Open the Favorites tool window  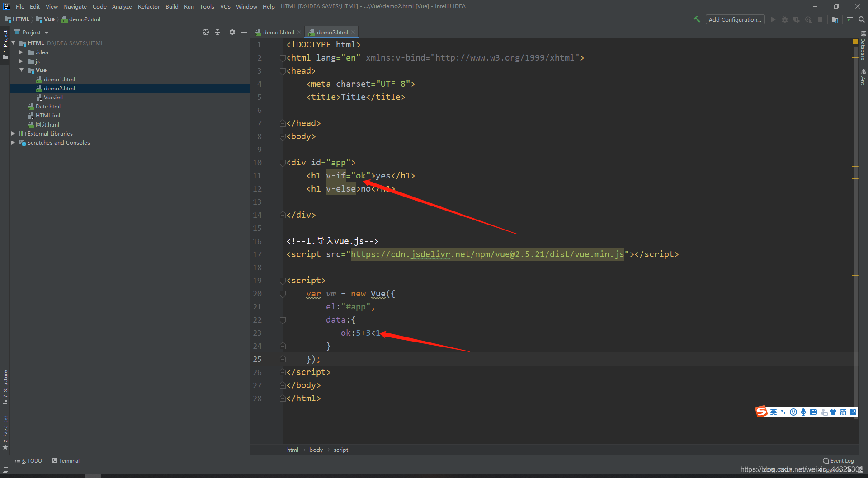pos(5,432)
